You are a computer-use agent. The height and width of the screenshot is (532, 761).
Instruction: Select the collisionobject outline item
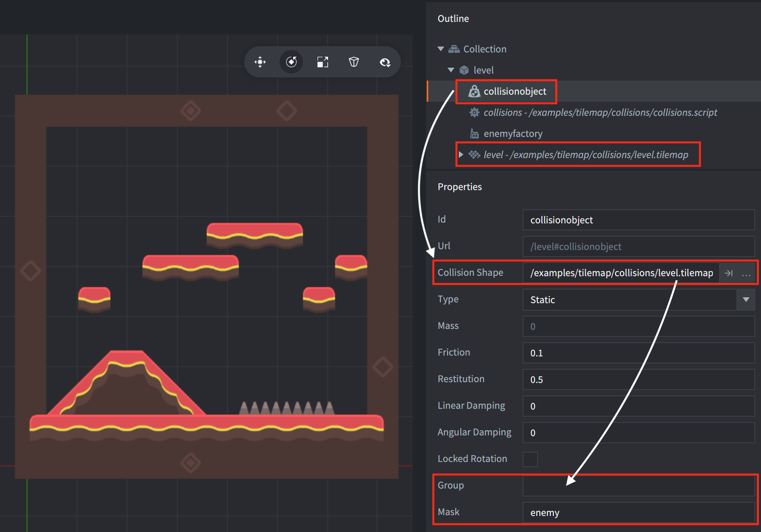[x=515, y=91]
